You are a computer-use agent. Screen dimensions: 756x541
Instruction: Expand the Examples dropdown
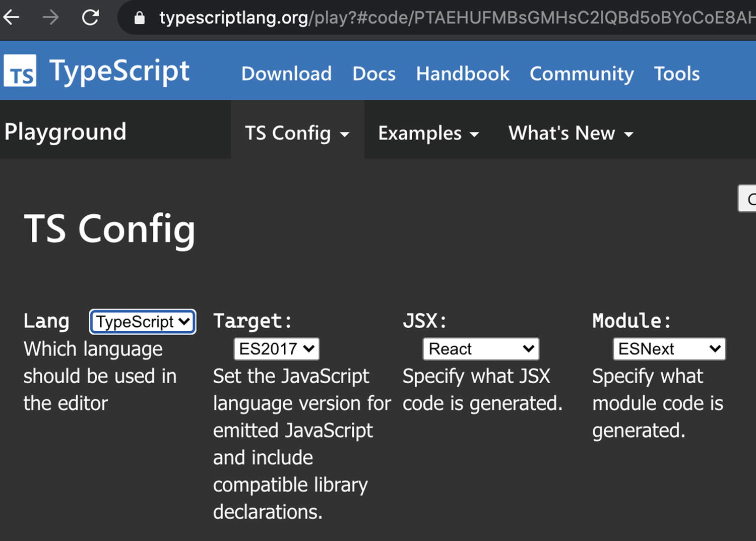(x=428, y=133)
